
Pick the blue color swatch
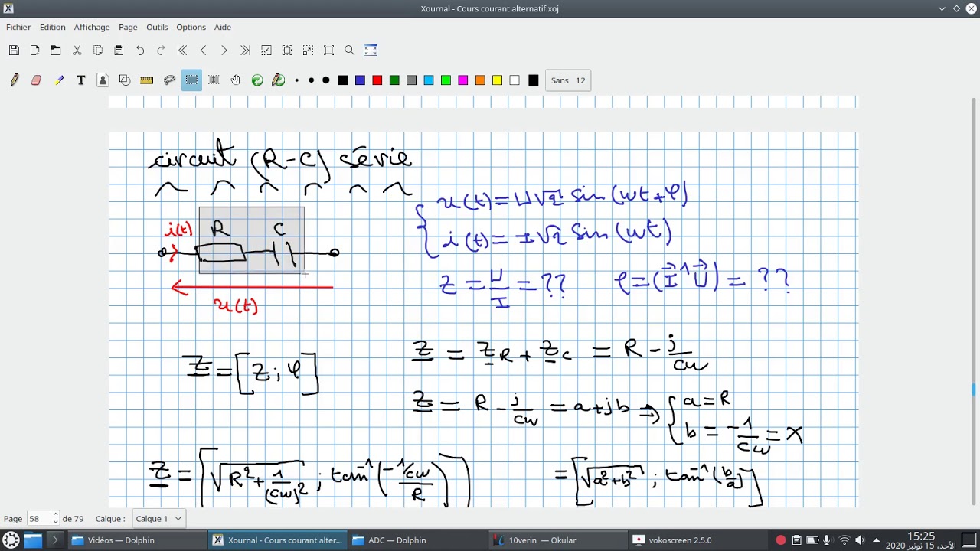click(x=360, y=80)
